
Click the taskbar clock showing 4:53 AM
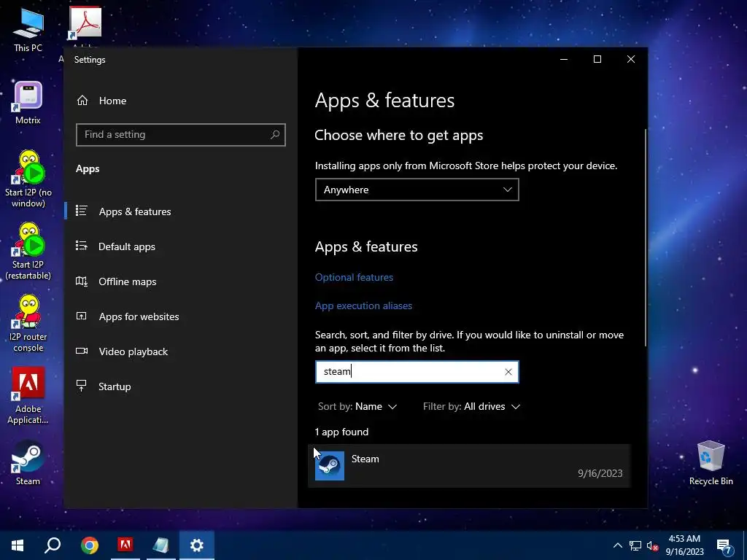(684, 545)
